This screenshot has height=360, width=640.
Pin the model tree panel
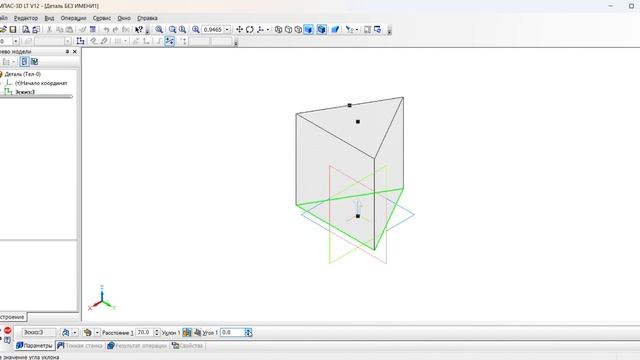click(67, 52)
